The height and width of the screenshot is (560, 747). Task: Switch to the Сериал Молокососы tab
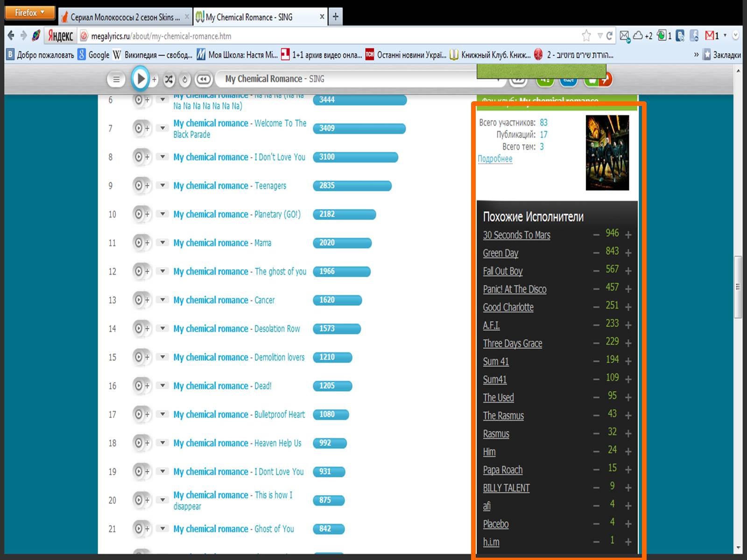click(x=125, y=17)
